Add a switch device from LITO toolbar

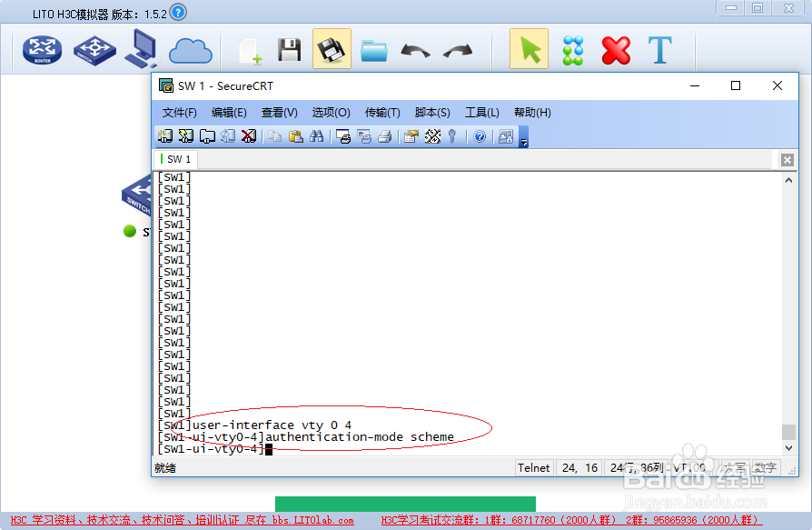(x=94, y=50)
